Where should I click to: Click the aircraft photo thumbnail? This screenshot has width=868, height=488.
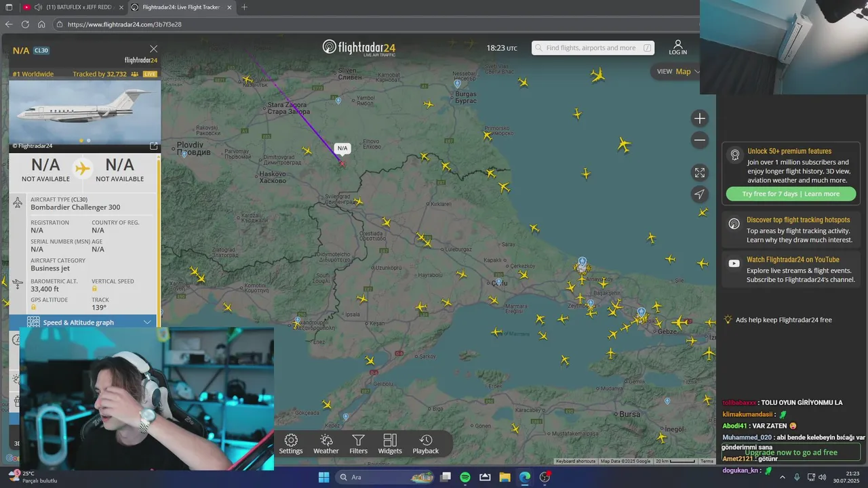pos(85,112)
